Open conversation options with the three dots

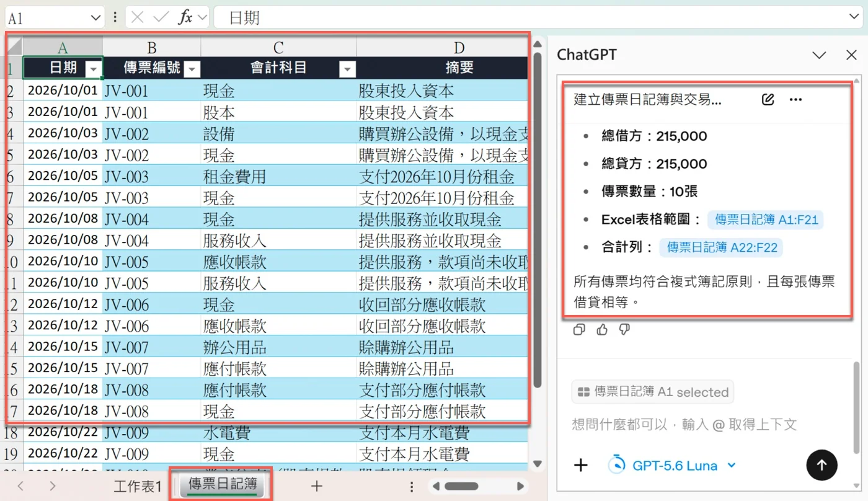(x=796, y=99)
